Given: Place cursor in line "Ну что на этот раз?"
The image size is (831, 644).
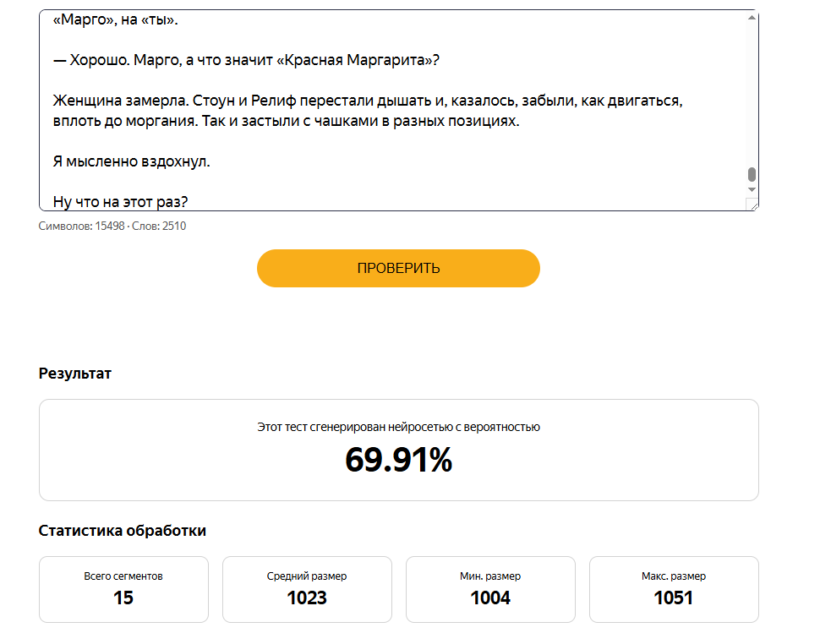Looking at the screenshot, I should click(x=120, y=202).
